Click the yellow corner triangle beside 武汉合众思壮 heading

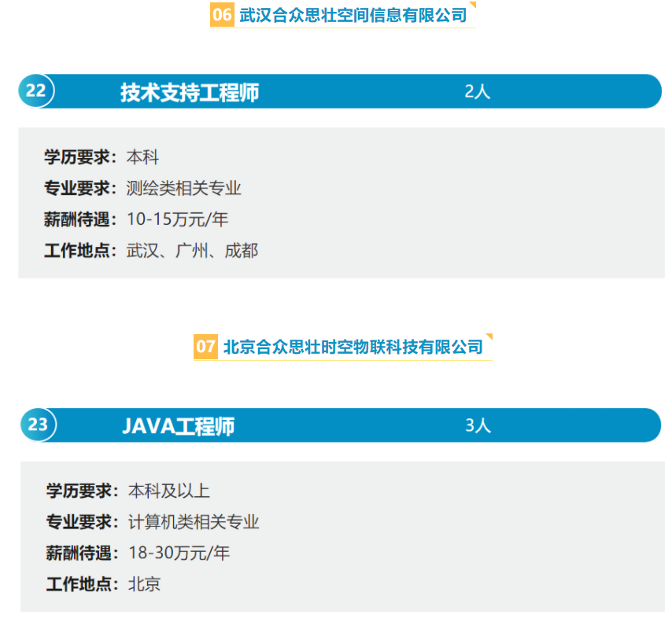point(472,6)
